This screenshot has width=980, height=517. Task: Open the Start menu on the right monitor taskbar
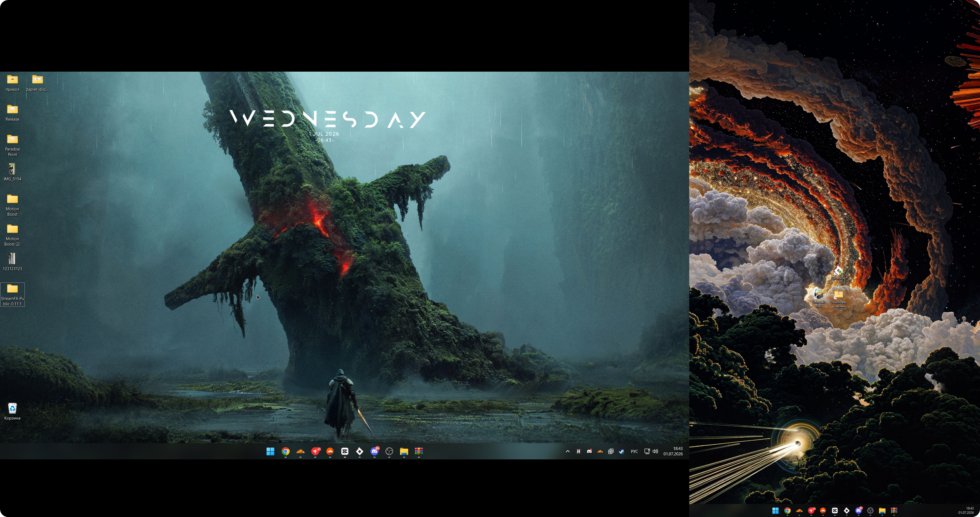click(x=775, y=511)
